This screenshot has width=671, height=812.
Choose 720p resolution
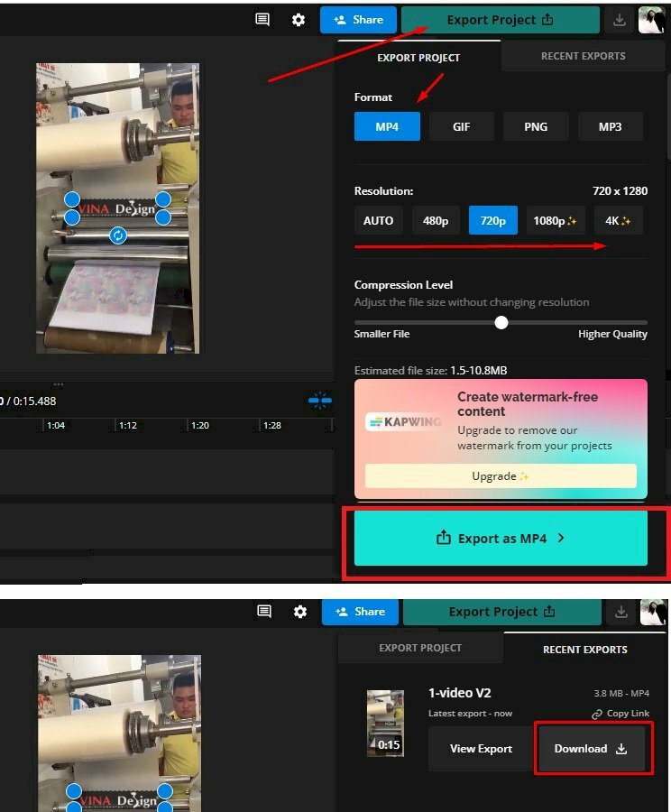coord(493,221)
